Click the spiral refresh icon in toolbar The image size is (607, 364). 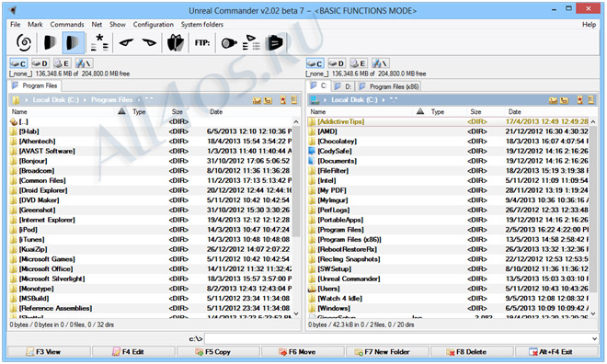24,42
